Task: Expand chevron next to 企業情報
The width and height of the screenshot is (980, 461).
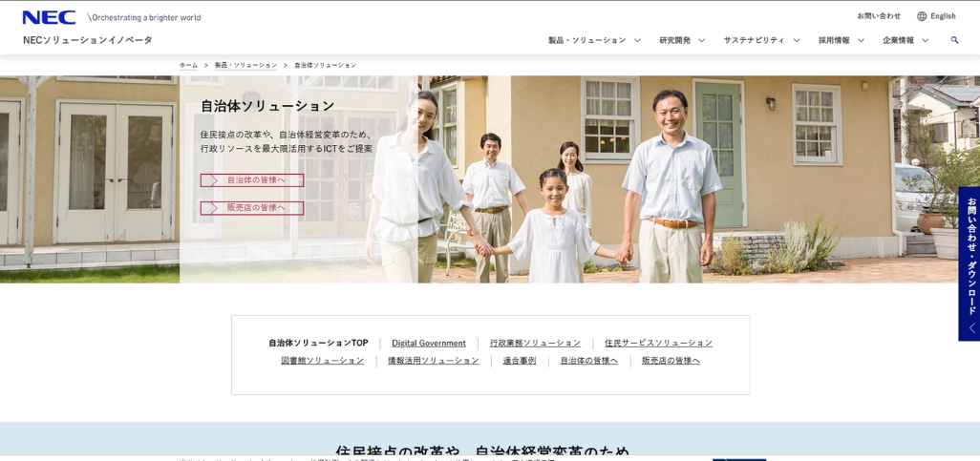Action: (925, 40)
